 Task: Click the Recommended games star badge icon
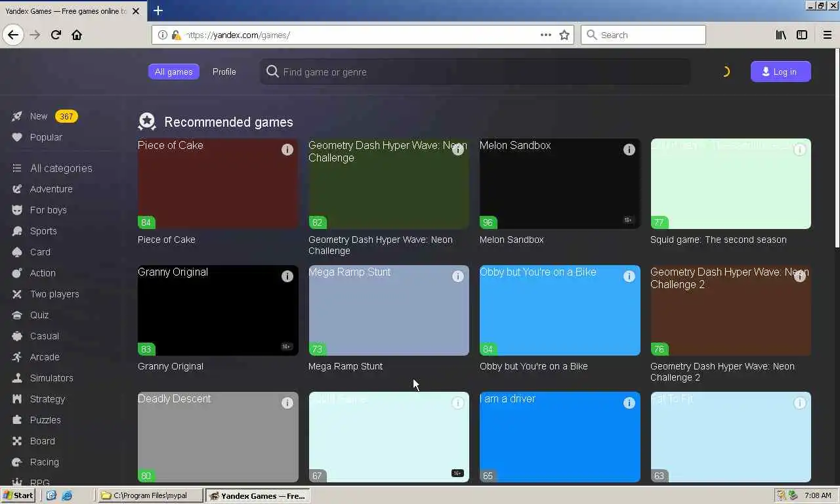click(147, 121)
